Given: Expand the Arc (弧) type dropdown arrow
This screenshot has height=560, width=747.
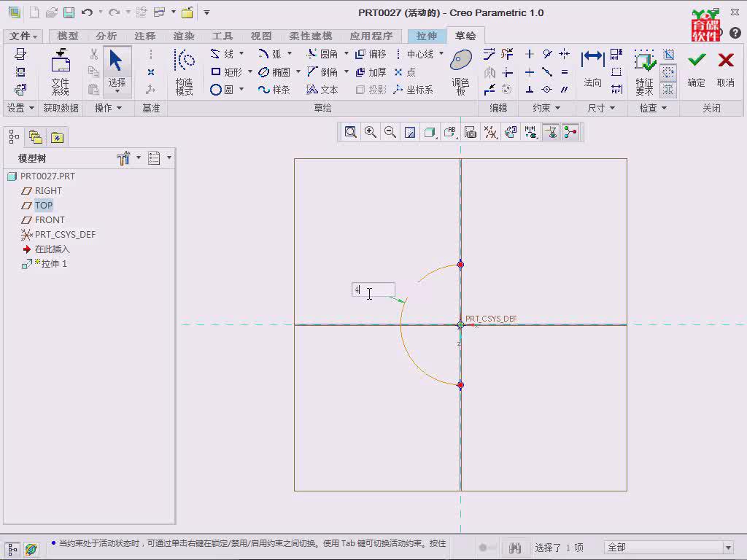Looking at the screenshot, I should click(x=289, y=53).
